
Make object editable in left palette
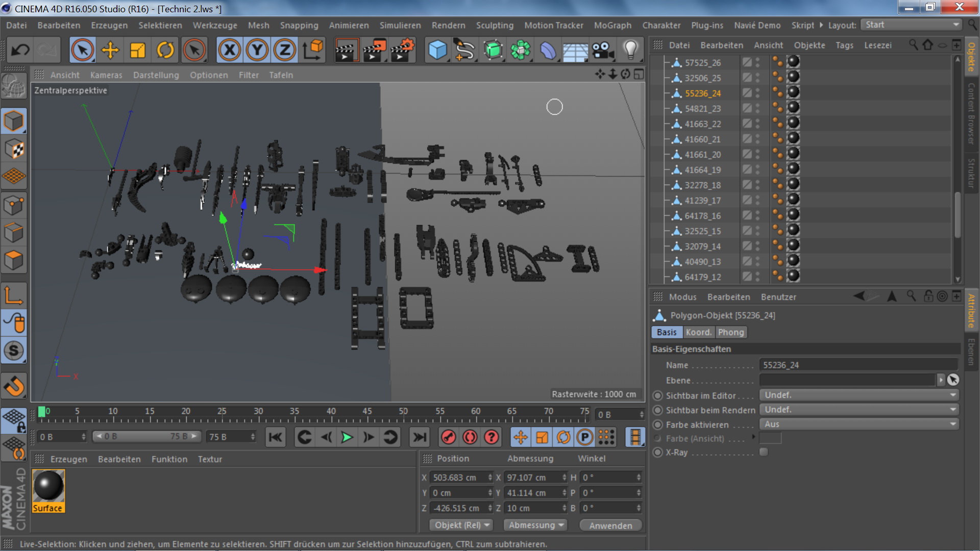coord(14,86)
